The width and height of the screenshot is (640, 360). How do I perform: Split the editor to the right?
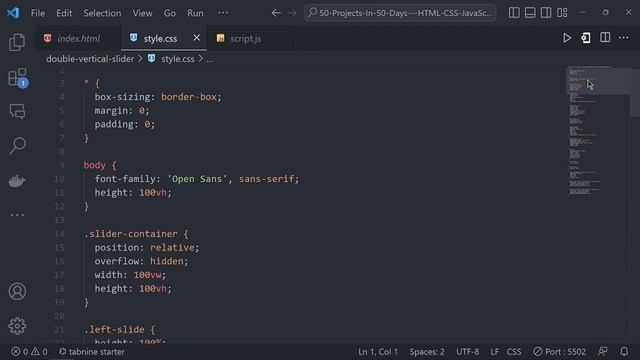pos(605,38)
